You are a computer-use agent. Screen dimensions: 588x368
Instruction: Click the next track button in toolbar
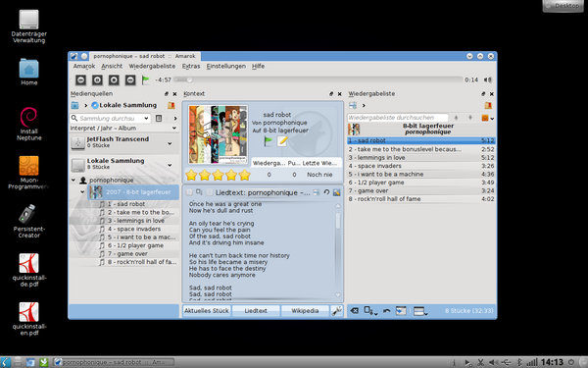click(130, 79)
